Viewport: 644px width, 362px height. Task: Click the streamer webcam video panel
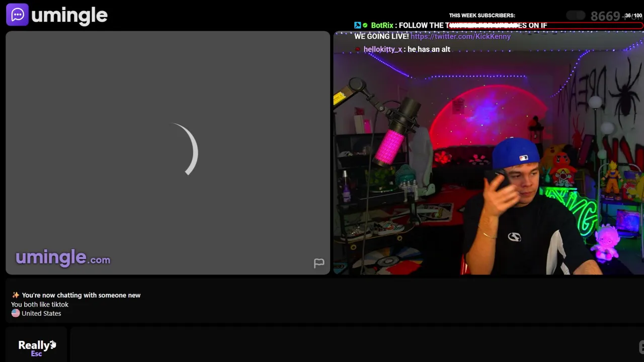pos(489,153)
